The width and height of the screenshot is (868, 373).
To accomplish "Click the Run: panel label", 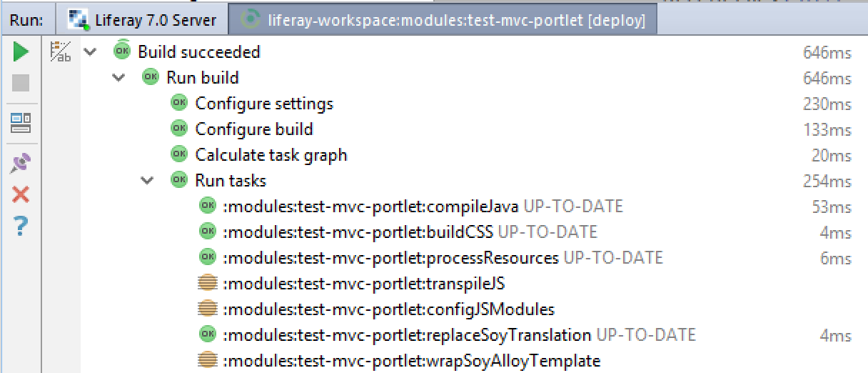I will tap(26, 21).
